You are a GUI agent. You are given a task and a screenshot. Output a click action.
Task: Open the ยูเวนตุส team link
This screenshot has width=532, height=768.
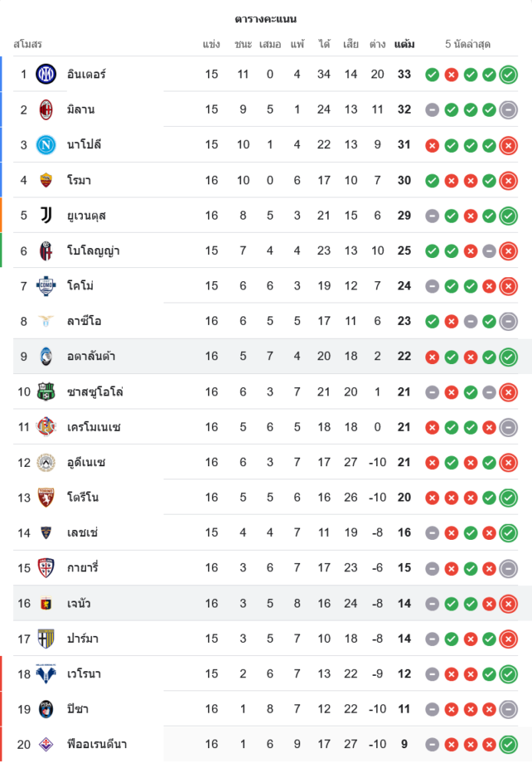click(x=86, y=215)
